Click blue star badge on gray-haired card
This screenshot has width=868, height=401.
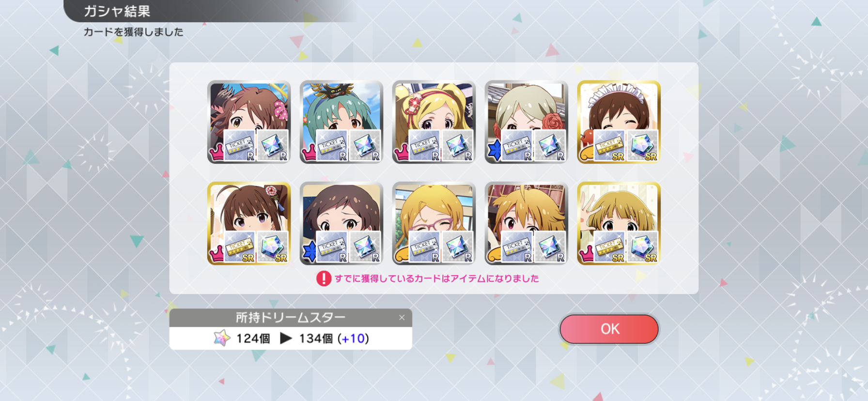tap(495, 151)
